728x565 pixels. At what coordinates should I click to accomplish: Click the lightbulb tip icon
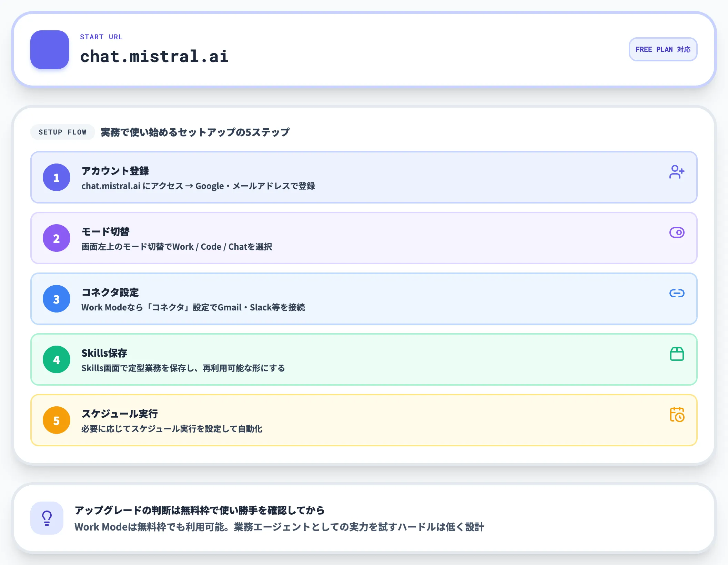pos(47,518)
